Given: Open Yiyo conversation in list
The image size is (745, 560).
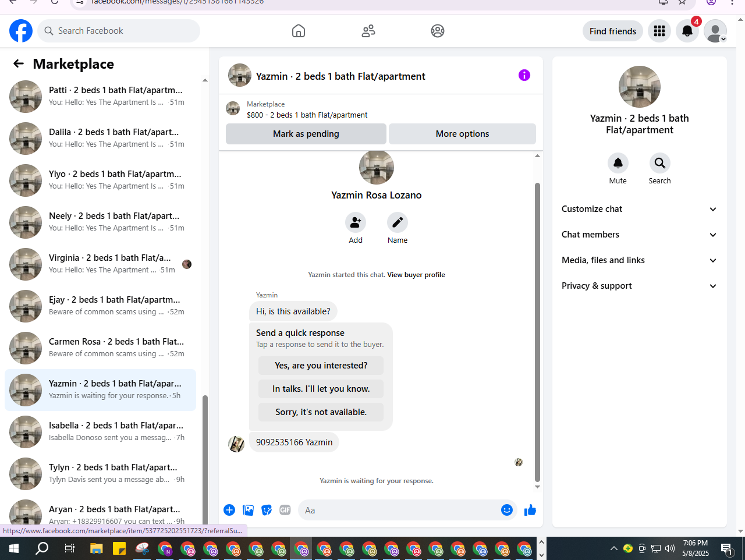Looking at the screenshot, I should pyautogui.click(x=100, y=180).
